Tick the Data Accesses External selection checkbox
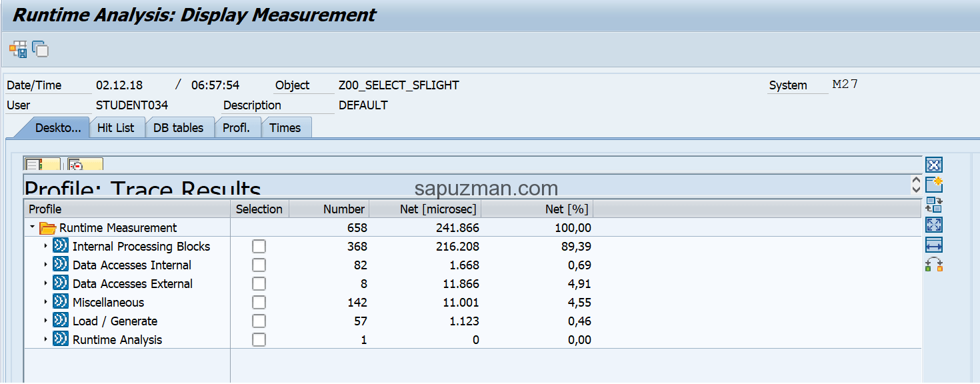Image resolution: width=980 pixels, height=384 pixels. (259, 284)
